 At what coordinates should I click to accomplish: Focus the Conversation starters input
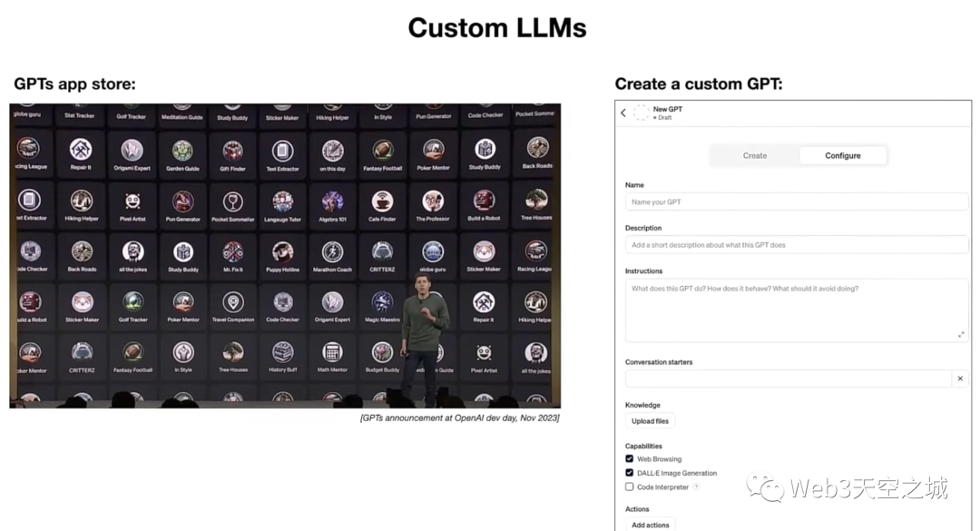pyautogui.click(x=789, y=379)
